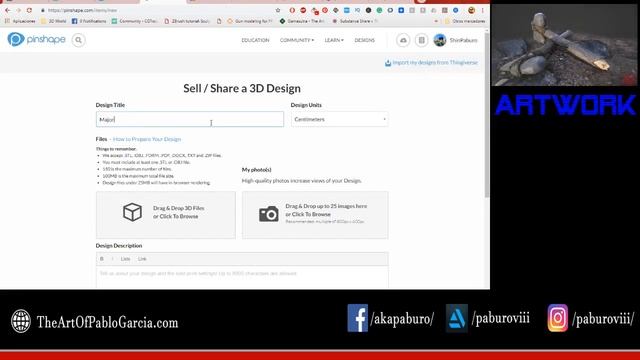Click the padlock site info icon
Viewport: 640px width, 360px height.
coord(43,10)
